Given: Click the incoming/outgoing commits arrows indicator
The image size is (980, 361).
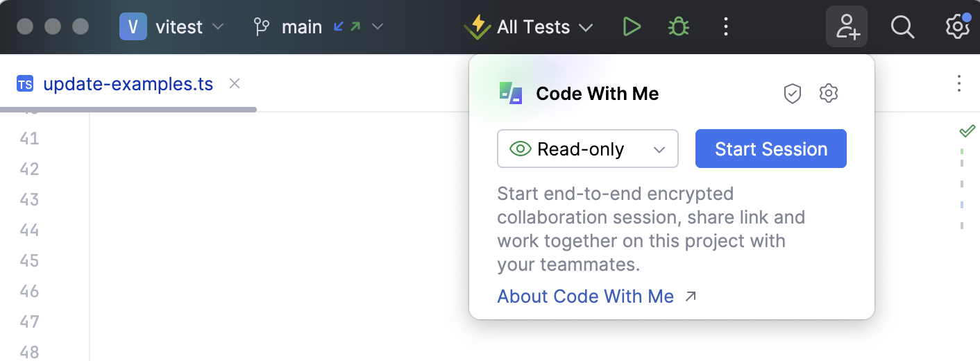Looking at the screenshot, I should pyautogui.click(x=347, y=27).
